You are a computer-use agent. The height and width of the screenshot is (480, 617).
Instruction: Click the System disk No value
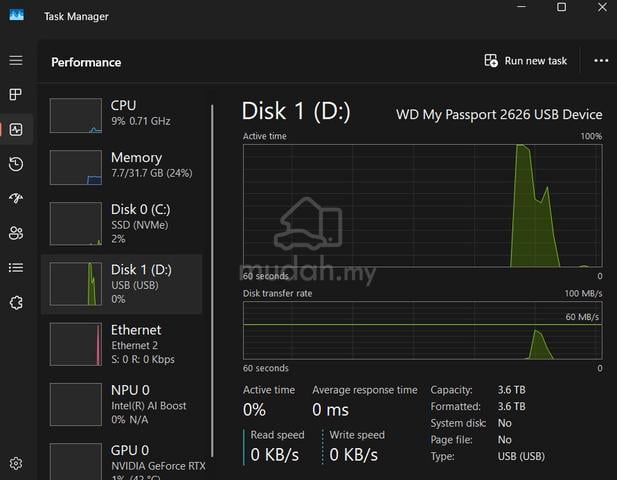tap(504, 423)
